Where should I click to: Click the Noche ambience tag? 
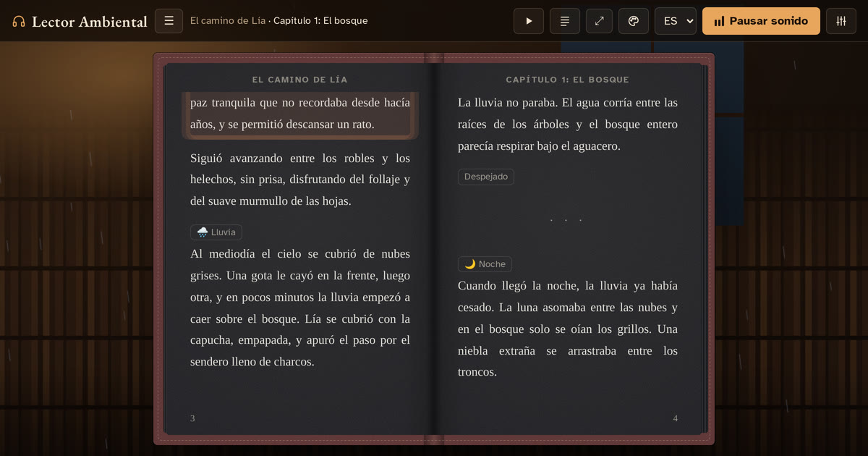point(485,264)
